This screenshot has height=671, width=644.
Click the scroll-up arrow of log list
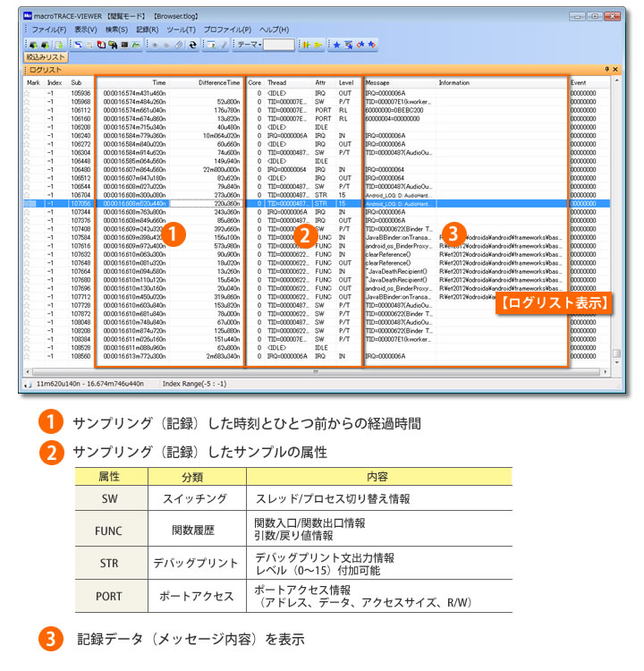[x=616, y=81]
